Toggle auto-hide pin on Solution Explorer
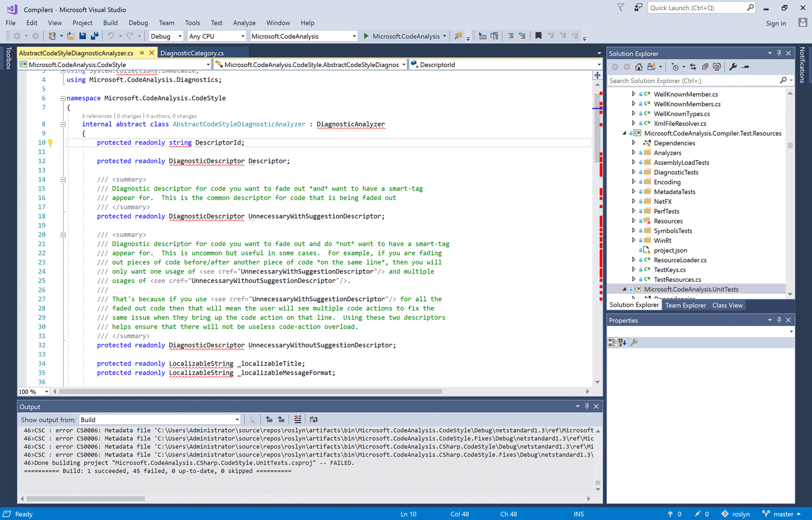812x520 pixels. (x=779, y=53)
